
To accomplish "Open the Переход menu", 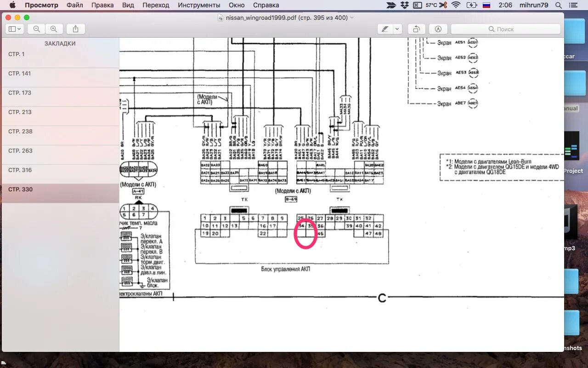I will (156, 5).
